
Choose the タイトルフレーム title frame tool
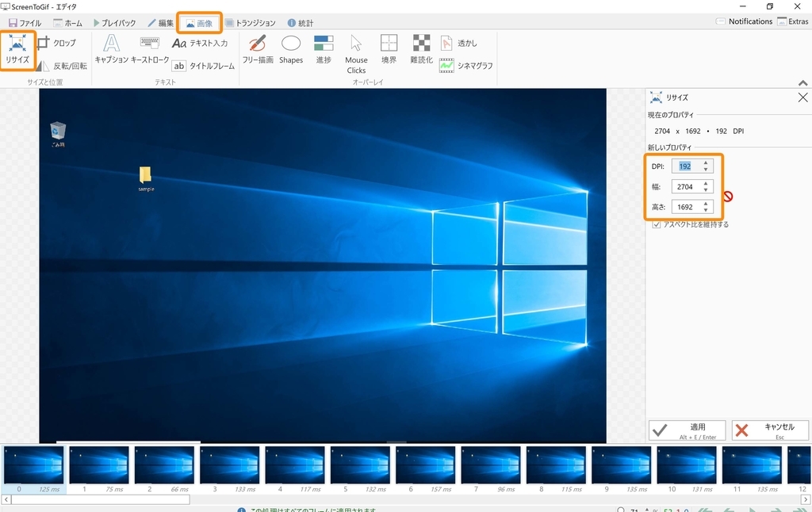click(x=204, y=66)
